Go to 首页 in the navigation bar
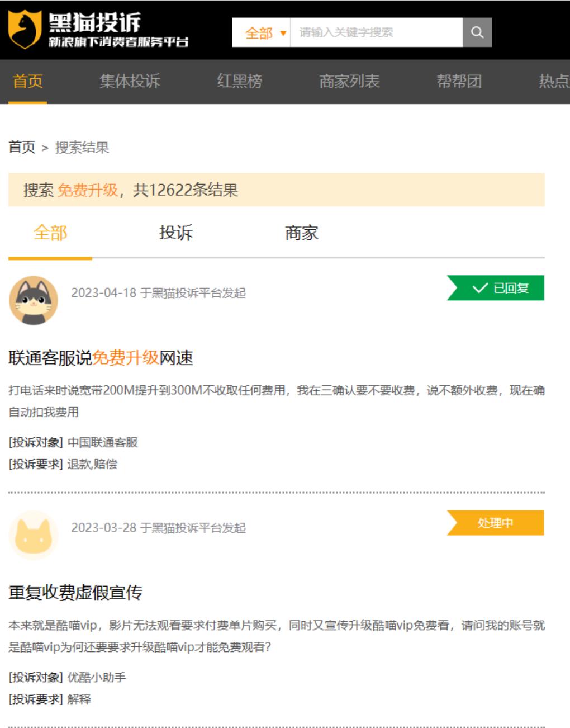Viewport: 570px width, 728px height. click(x=28, y=81)
